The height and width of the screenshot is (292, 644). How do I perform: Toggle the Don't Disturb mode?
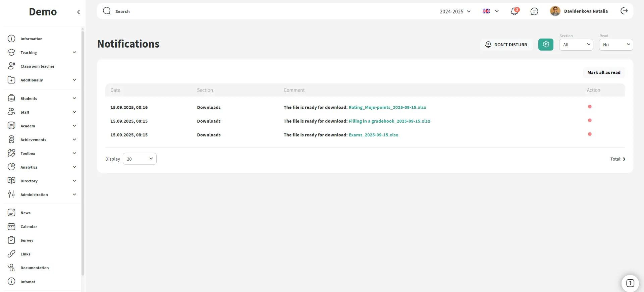pos(506,45)
